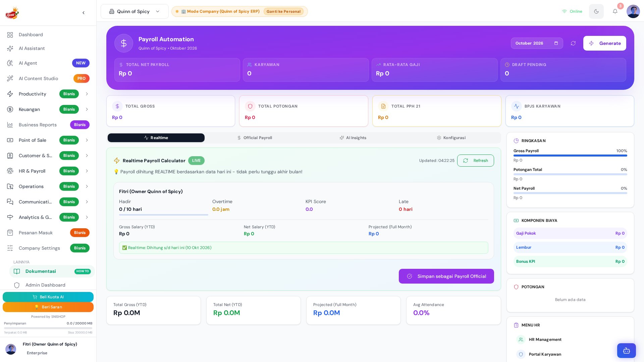Click the Productivity lightning icon
Screen dimensions: 644x362
pos(10,94)
